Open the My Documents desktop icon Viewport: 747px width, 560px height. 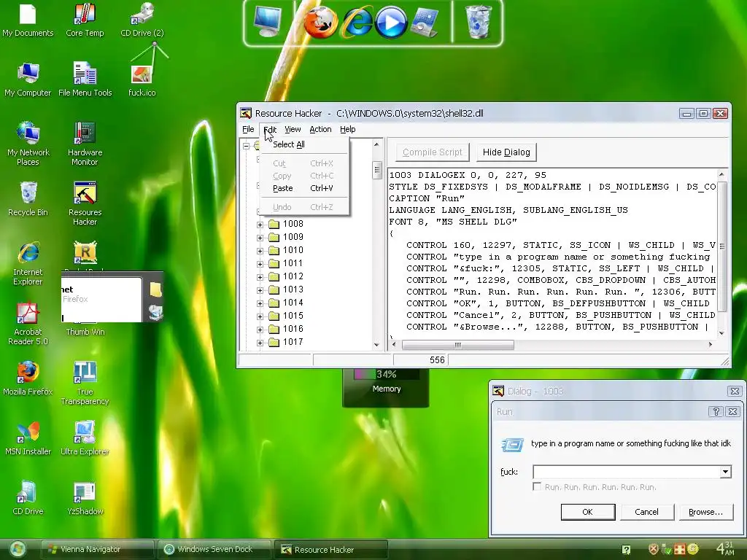point(28,20)
